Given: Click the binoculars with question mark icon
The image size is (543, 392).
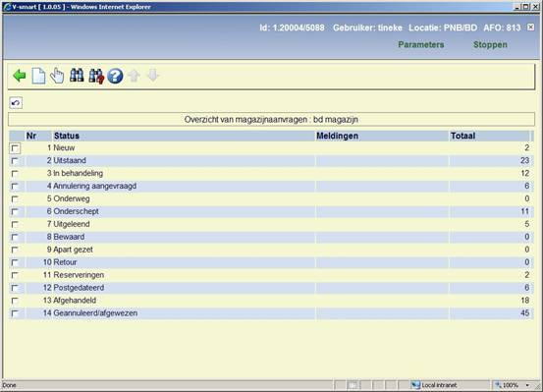Looking at the screenshot, I should [x=96, y=76].
